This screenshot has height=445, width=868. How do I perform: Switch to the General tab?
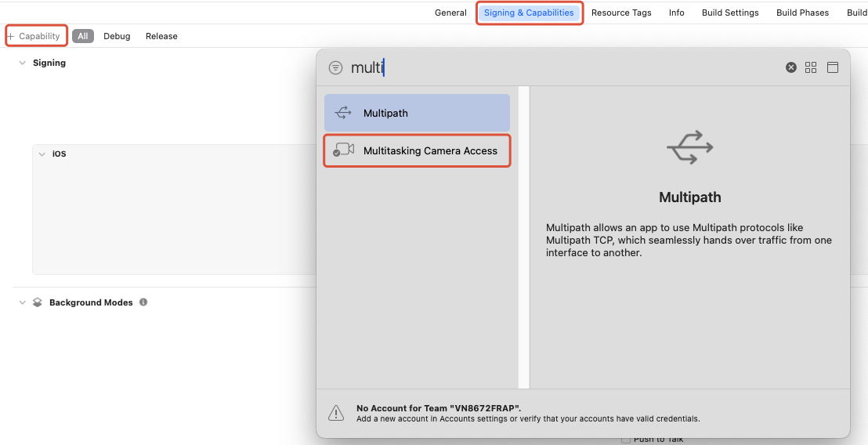(450, 13)
